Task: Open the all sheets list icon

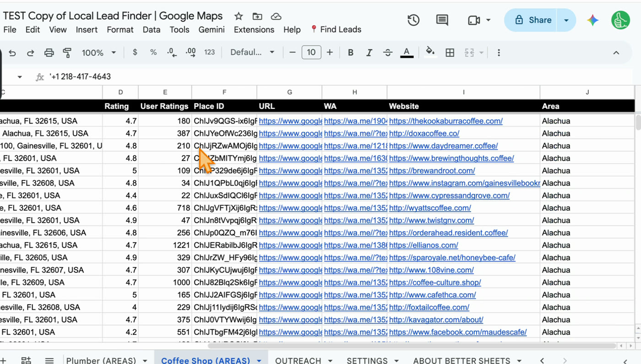Action: 49,360
